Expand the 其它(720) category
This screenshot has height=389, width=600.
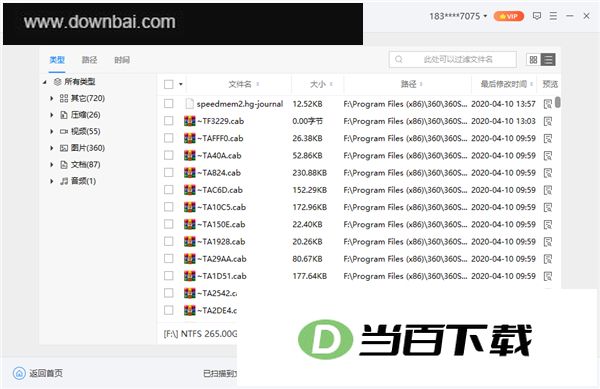52,98
